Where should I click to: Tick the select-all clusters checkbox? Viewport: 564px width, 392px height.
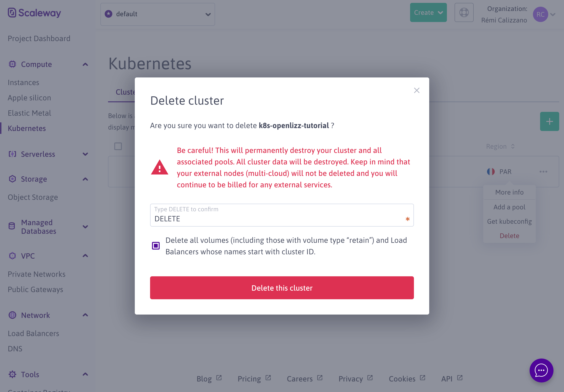tap(118, 146)
